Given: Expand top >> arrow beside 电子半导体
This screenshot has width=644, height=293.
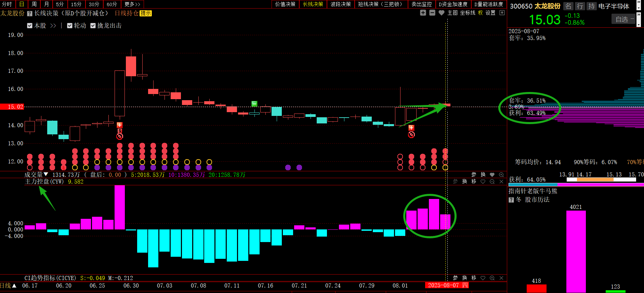Looking at the screenshot, I should [x=639, y=2].
